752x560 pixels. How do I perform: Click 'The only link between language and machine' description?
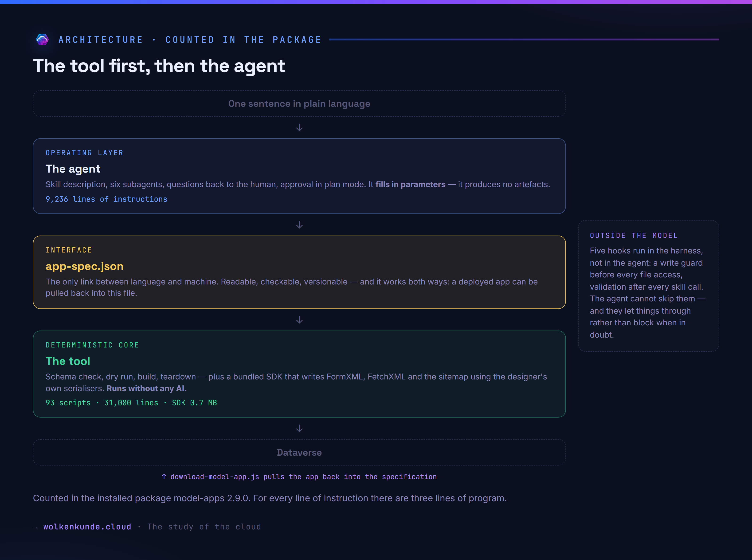292,287
